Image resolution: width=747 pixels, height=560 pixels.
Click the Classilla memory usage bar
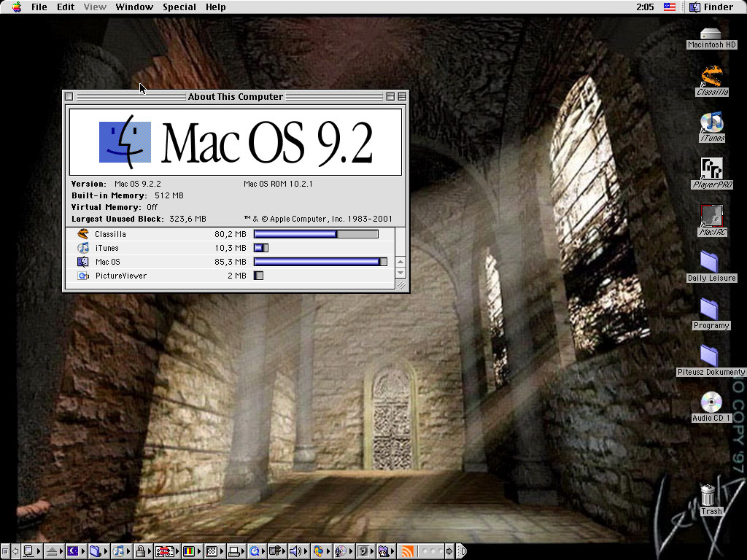click(317, 234)
